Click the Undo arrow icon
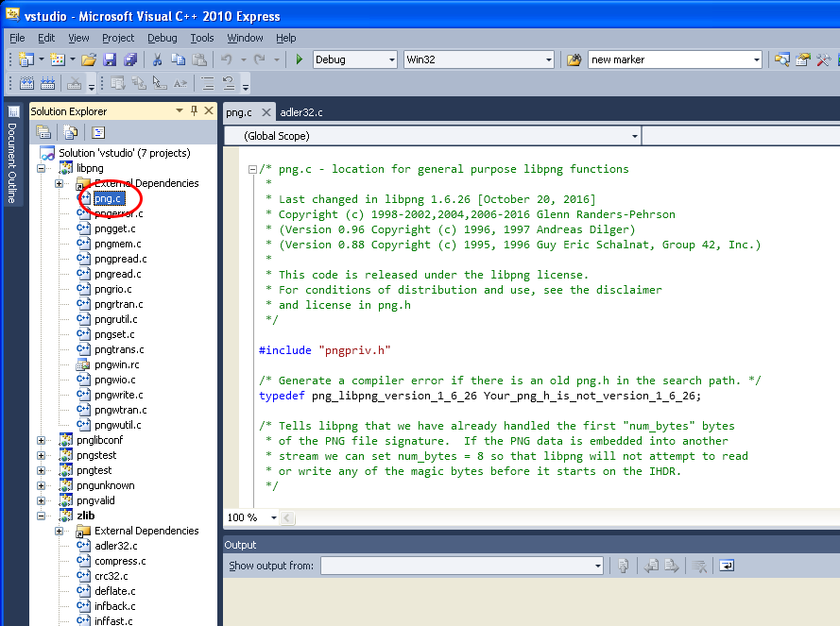 pos(227,59)
